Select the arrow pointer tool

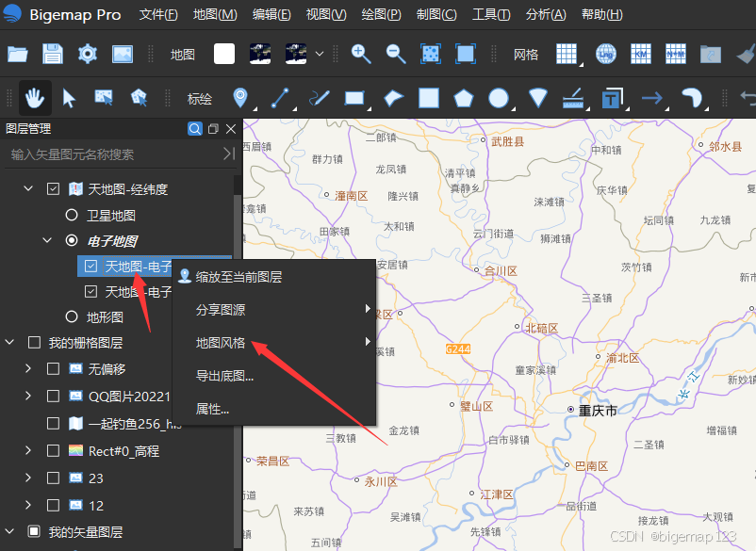[x=69, y=98]
